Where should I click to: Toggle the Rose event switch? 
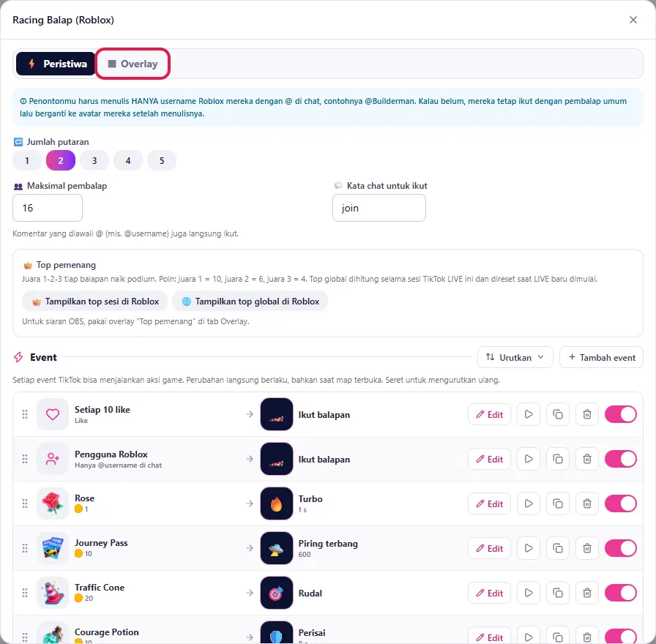620,504
